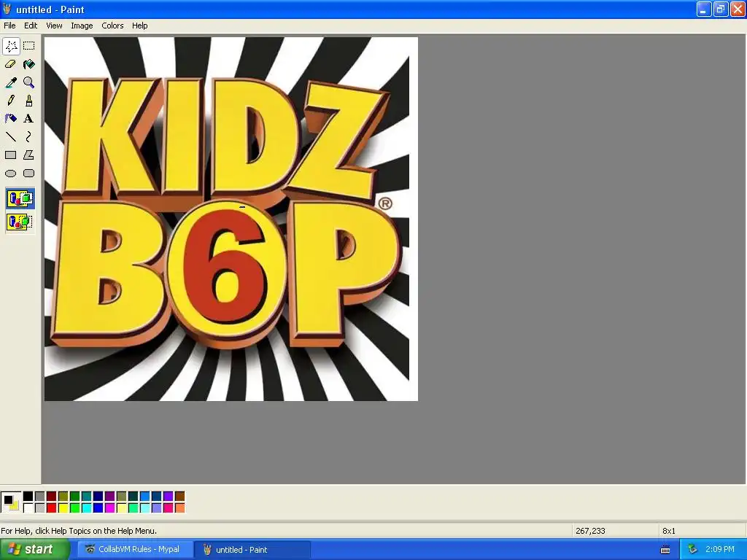Open the File menu
The image size is (747, 560).
[9, 26]
